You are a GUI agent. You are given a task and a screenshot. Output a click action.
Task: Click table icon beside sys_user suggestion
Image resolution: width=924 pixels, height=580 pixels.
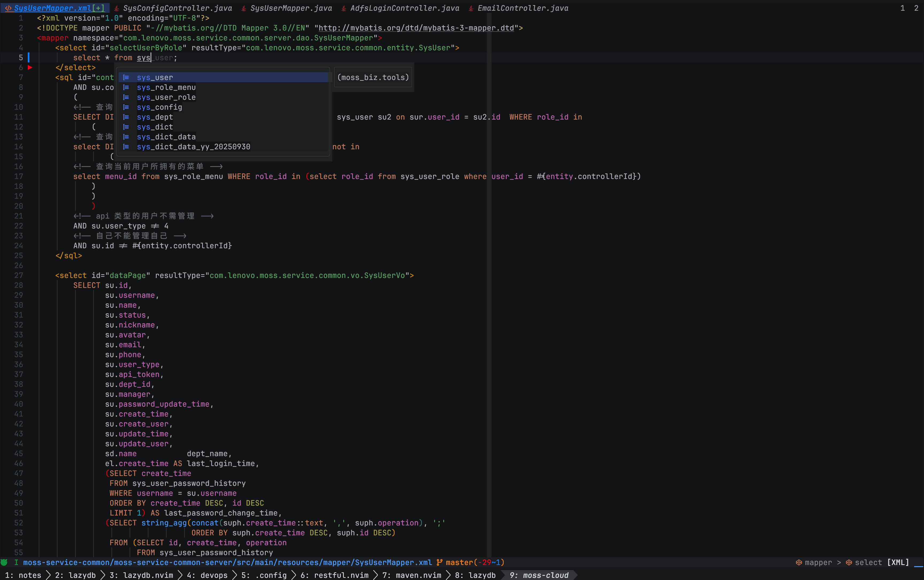pyautogui.click(x=126, y=78)
